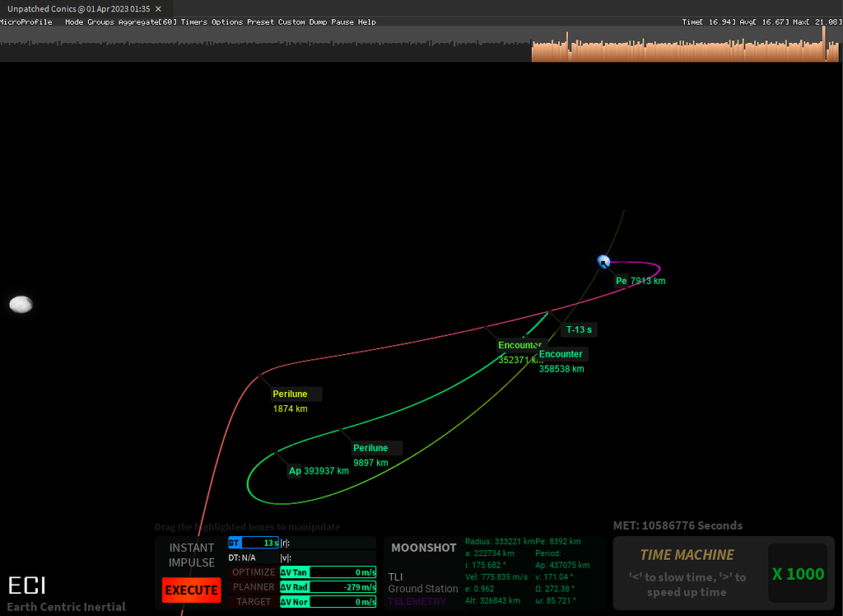Click the Encounter 358538 km label
Viewport: 843px width, 616px height.
(561, 353)
